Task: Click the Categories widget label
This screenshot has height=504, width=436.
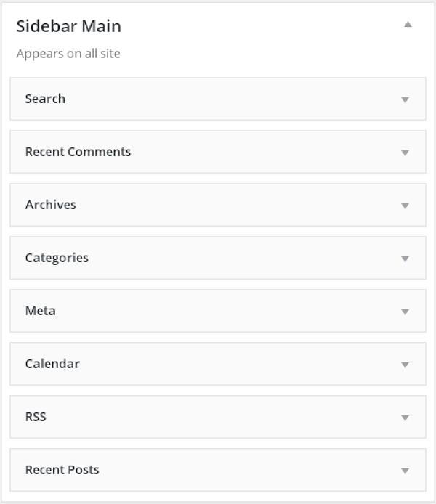Action: (57, 258)
